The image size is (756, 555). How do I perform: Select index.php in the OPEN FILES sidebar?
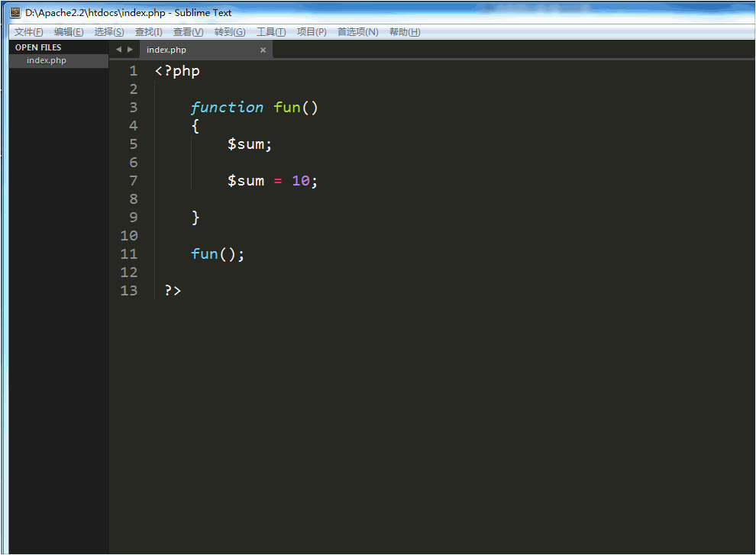coord(58,61)
